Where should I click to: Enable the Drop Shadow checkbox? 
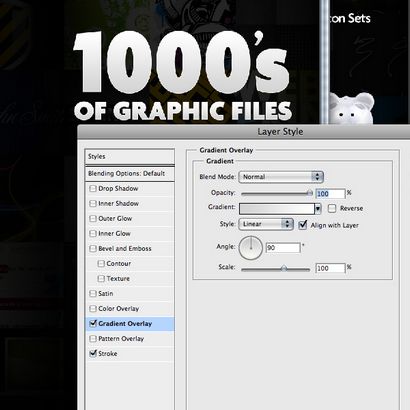click(93, 189)
